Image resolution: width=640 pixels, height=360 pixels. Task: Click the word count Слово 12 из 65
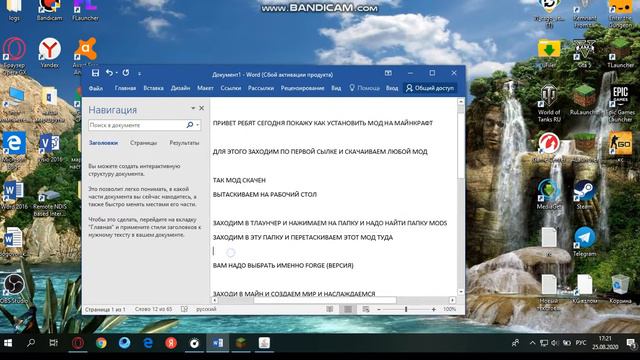(x=153, y=309)
